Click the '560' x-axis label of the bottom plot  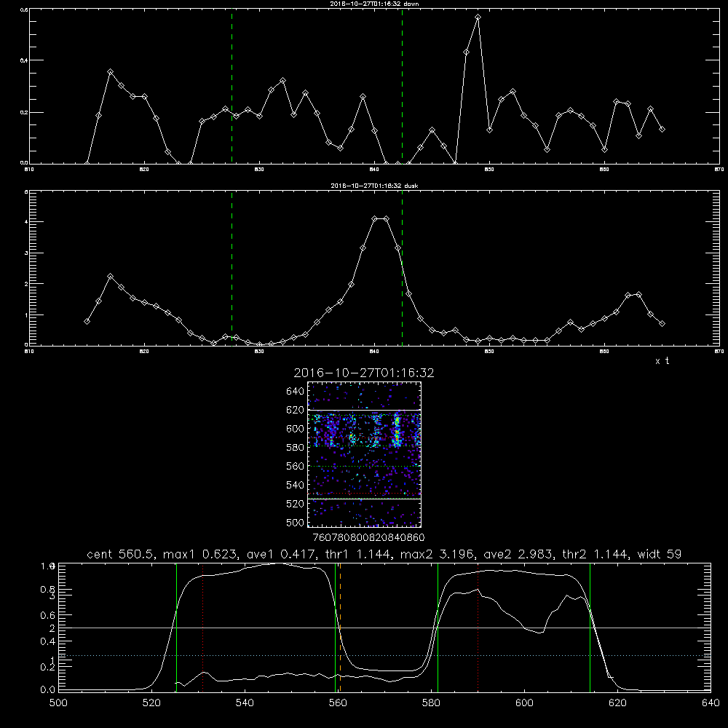338,703
